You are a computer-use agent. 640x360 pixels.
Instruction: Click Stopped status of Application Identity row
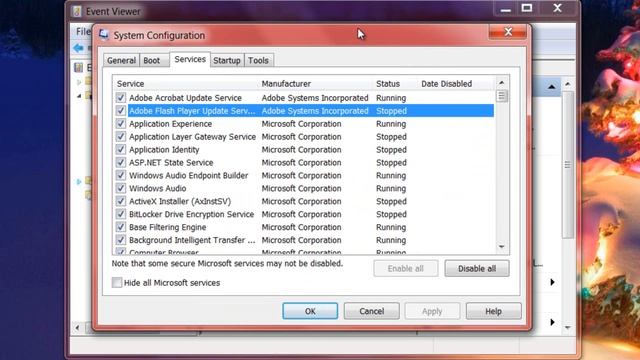[x=391, y=149]
